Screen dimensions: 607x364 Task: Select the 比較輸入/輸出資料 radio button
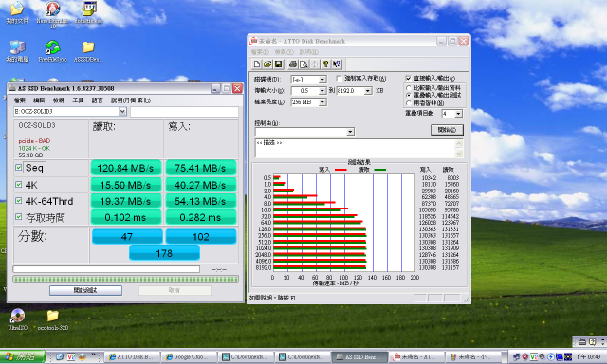[x=409, y=88]
